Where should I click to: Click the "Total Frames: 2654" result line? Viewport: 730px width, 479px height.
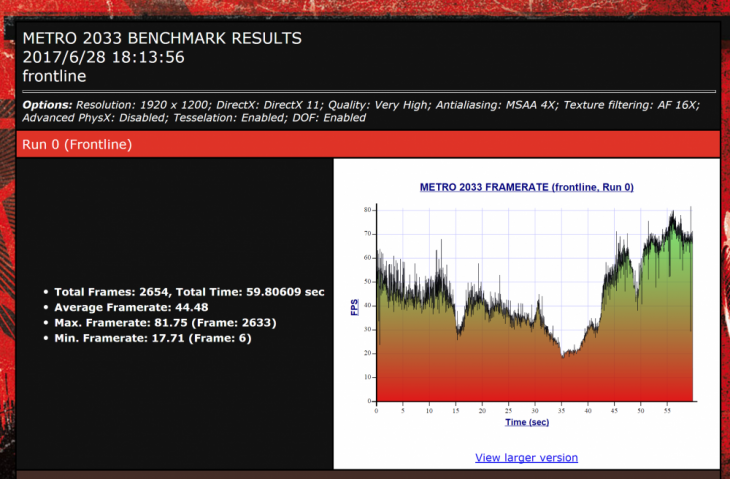112,292
